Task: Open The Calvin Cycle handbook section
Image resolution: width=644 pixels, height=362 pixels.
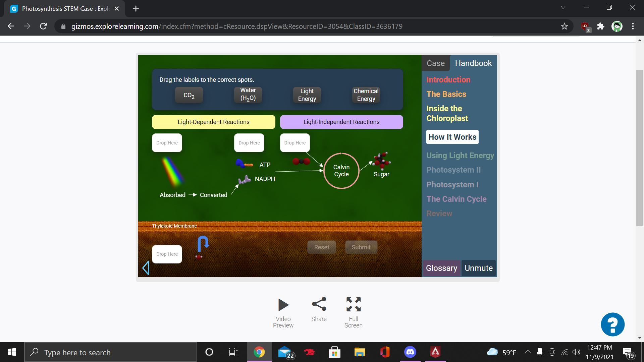Action: [456, 199]
